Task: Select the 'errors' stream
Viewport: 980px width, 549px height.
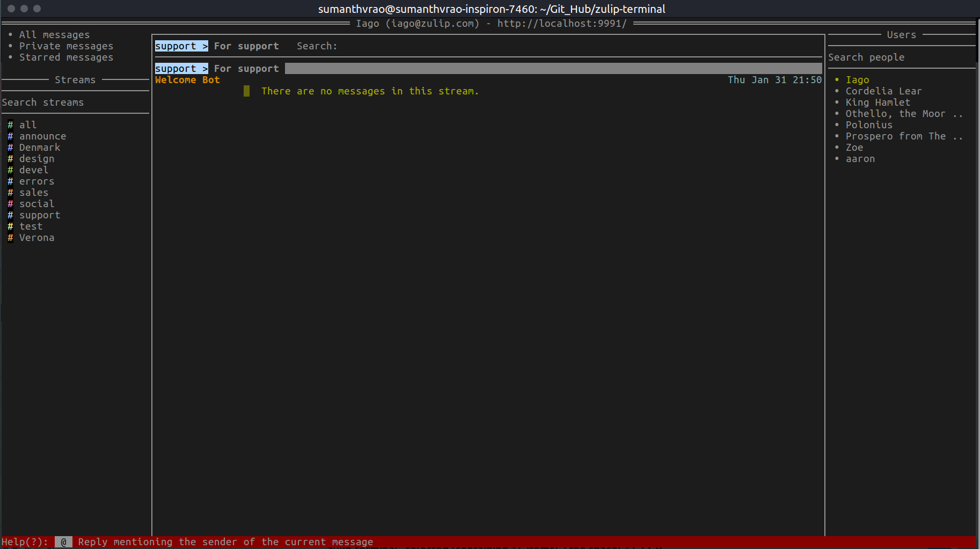Action: [36, 181]
